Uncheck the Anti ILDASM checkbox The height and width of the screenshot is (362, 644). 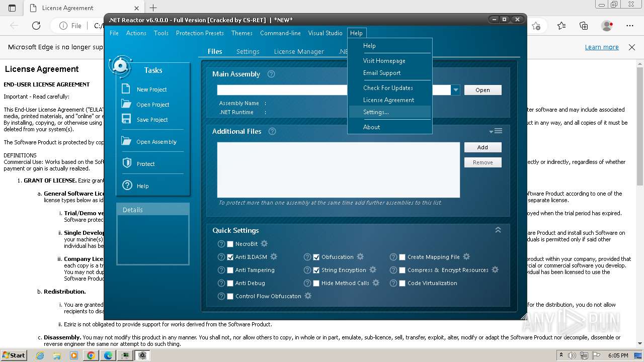click(x=230, y=257)
